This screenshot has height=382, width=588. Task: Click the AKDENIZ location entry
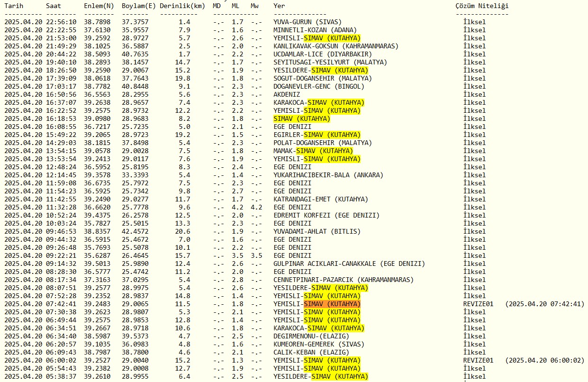287,94
